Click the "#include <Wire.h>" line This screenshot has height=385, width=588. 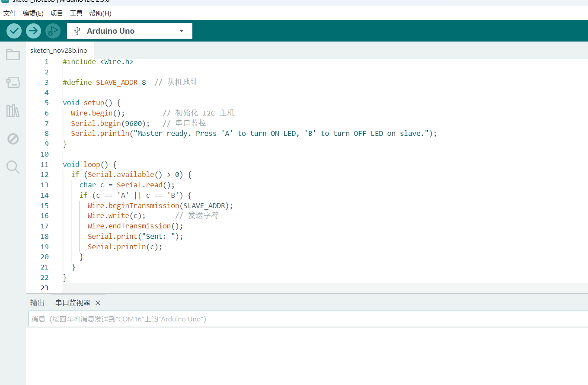pos(98,62)
